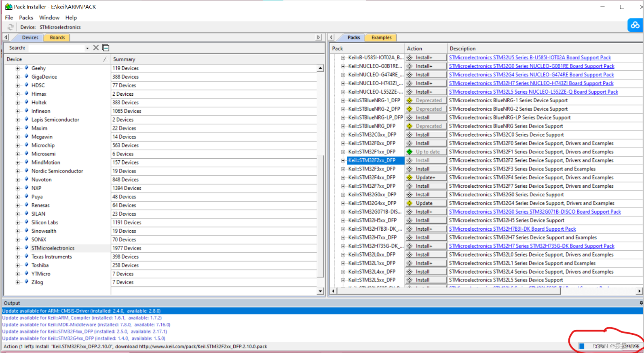Click the Update+ icon for STM32F4xx_DFP
Image resolution: width=644 pixels, height=353 pixels.
coord(410,178)
